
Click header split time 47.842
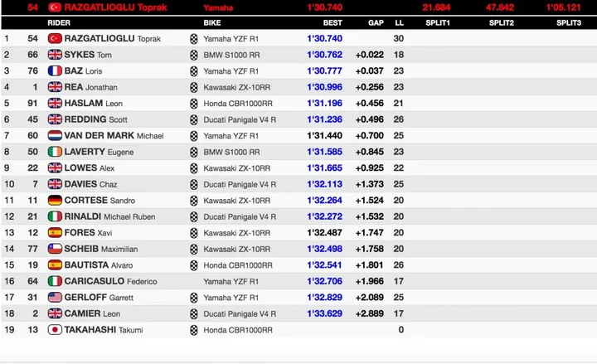pos(500,7)
